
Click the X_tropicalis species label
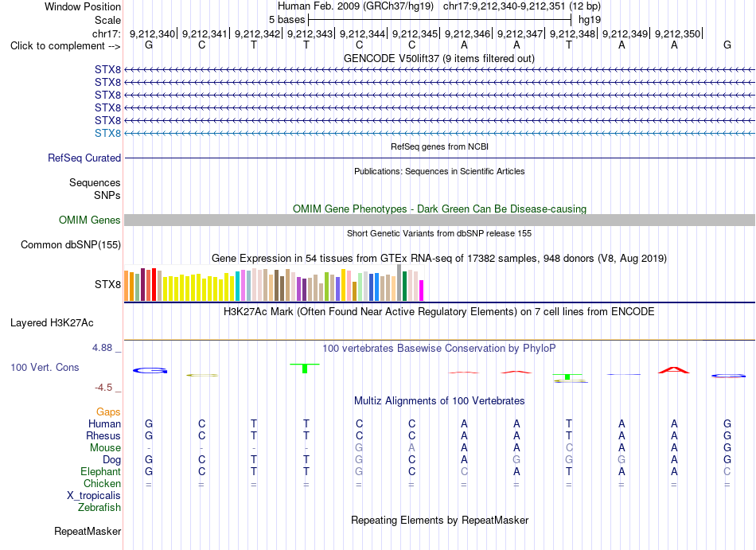(94, 496)
